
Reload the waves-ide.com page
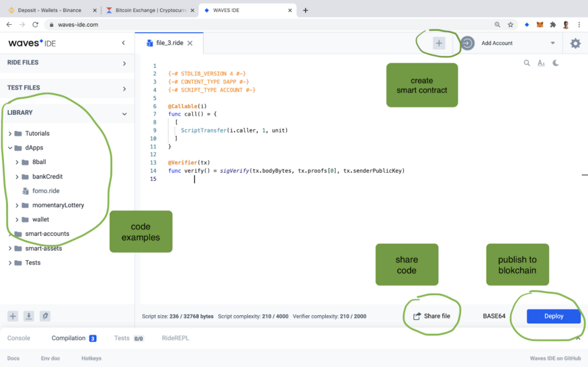(x=35, y=25)
